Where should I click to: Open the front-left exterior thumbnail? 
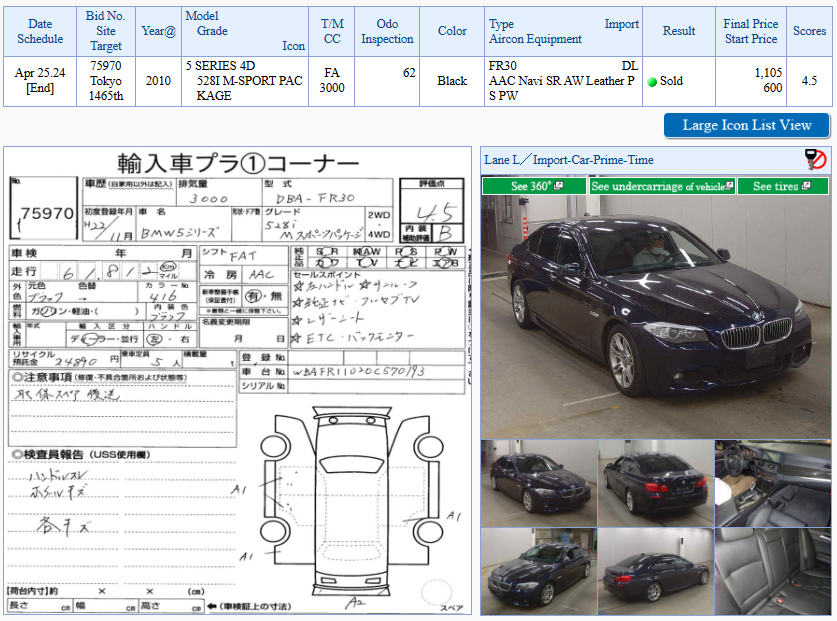[x=539, y=483]
